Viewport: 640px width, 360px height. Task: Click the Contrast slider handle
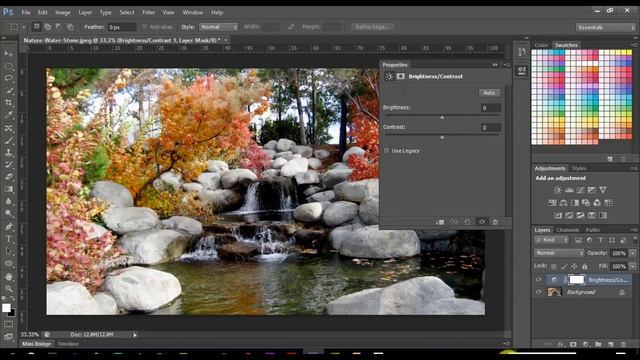442,137
